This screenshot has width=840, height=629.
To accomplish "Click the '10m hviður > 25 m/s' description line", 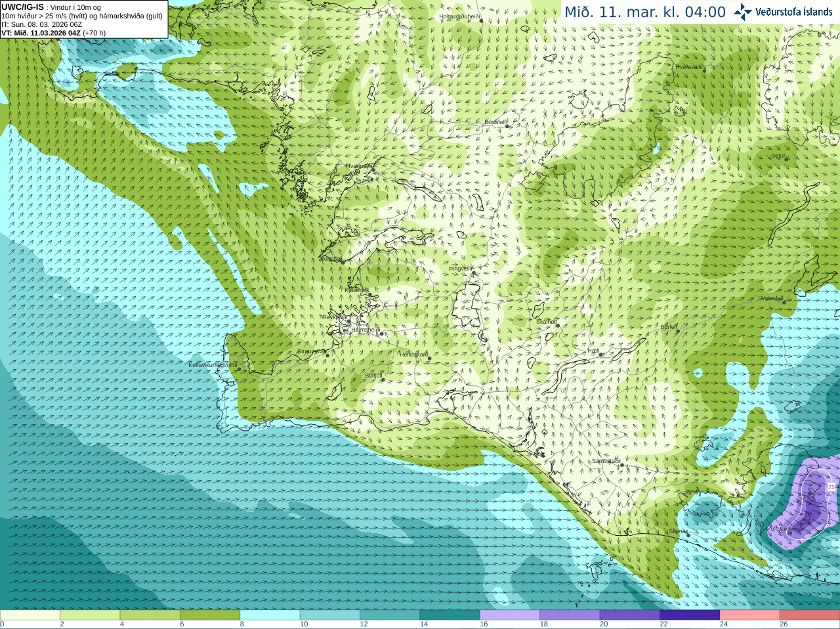I will [x=82, y=16].
